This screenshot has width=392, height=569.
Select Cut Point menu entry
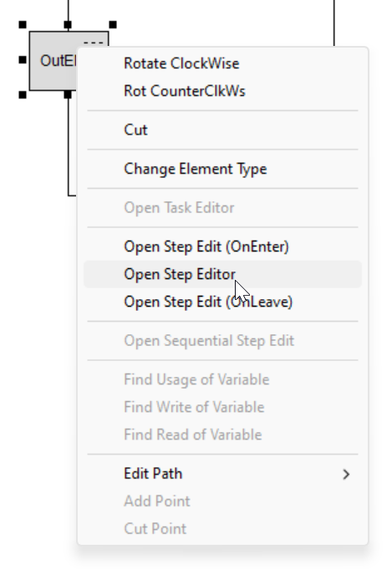(x=222, y=529)
